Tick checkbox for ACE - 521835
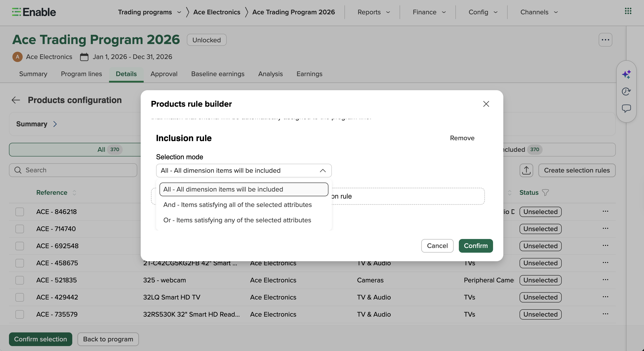This screenshot has width=644, height=351. pyautogui.click(x=19, y=280)
